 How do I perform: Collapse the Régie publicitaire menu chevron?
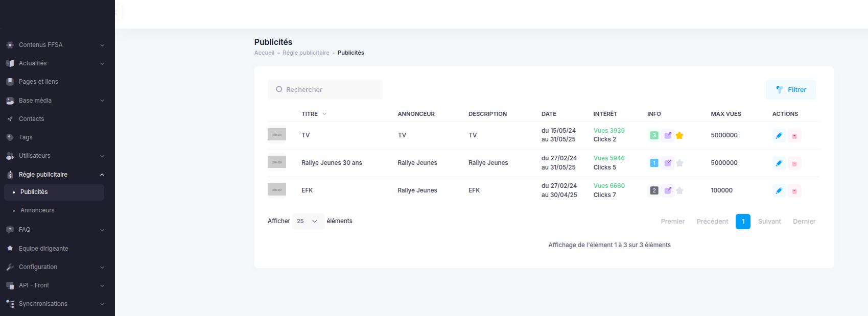tap(102, 175)
